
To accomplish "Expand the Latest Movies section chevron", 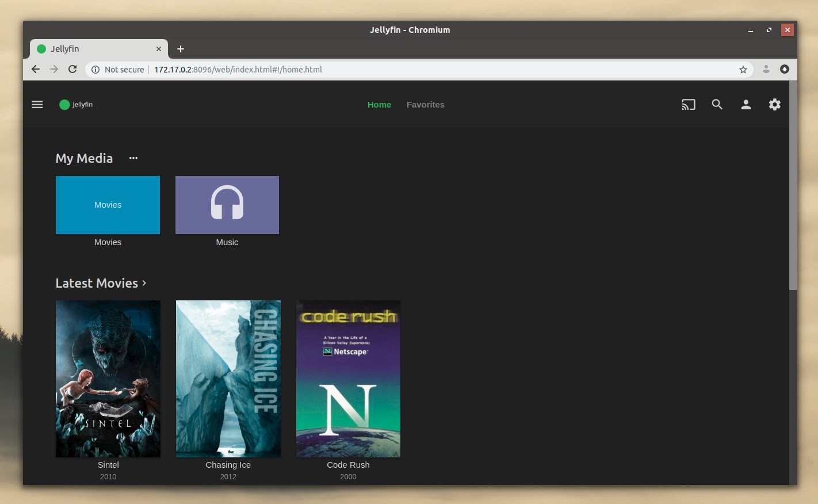I will (144, 282).
